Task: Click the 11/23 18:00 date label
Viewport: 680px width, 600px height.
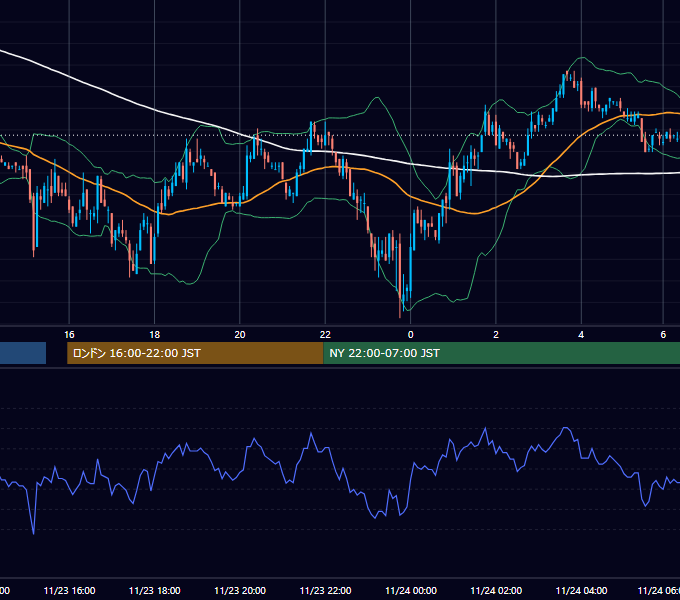Action: pyautogui.click(x=154, y=590)
